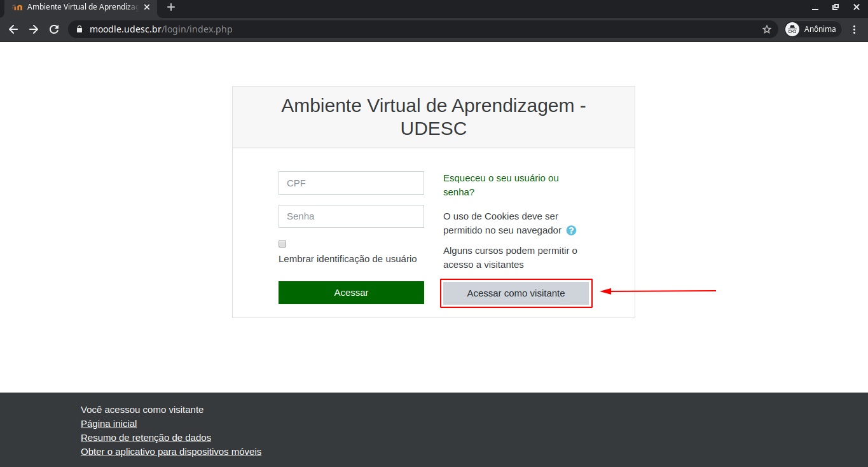Screen dimensions: 868x467
Task: Bookmark this page with the star icon
Action: pos(767,29)
